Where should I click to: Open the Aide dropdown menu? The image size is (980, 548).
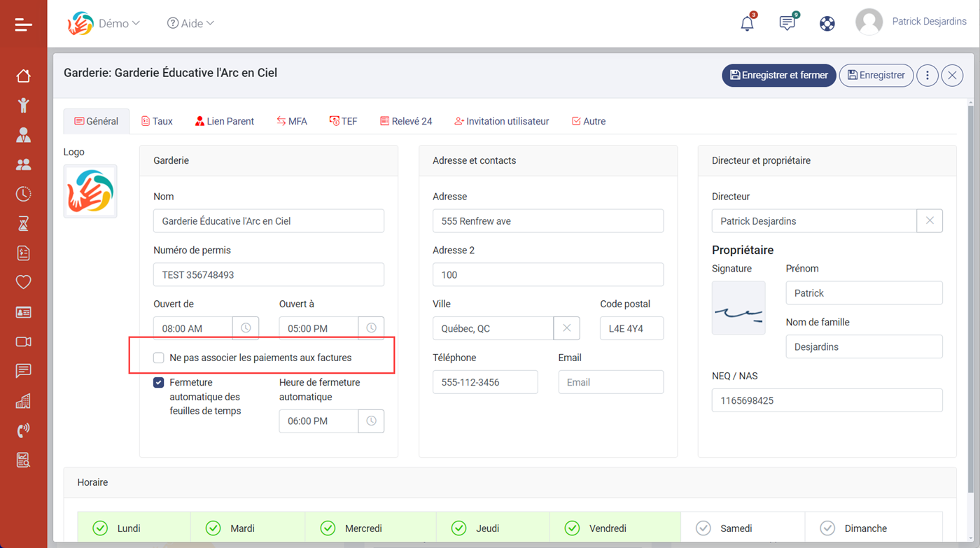190,23
